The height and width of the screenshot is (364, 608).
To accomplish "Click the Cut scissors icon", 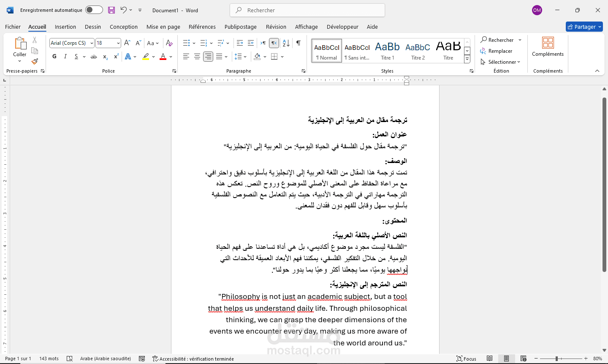I will pos(35,40).
